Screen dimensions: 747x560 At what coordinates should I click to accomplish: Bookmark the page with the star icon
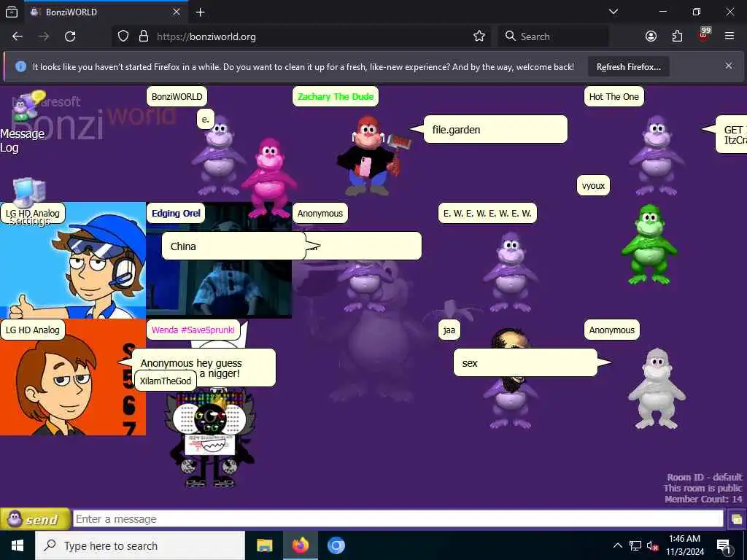479,36
